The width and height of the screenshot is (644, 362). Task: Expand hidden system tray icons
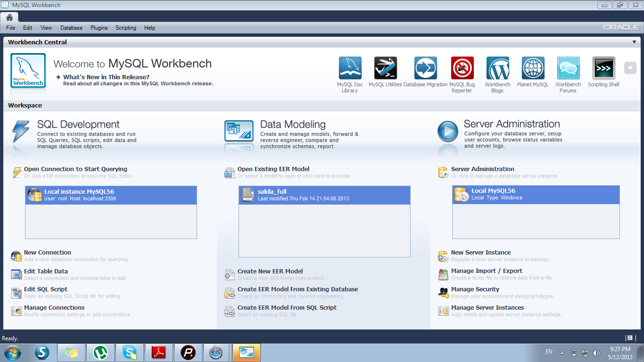(561, 352)
